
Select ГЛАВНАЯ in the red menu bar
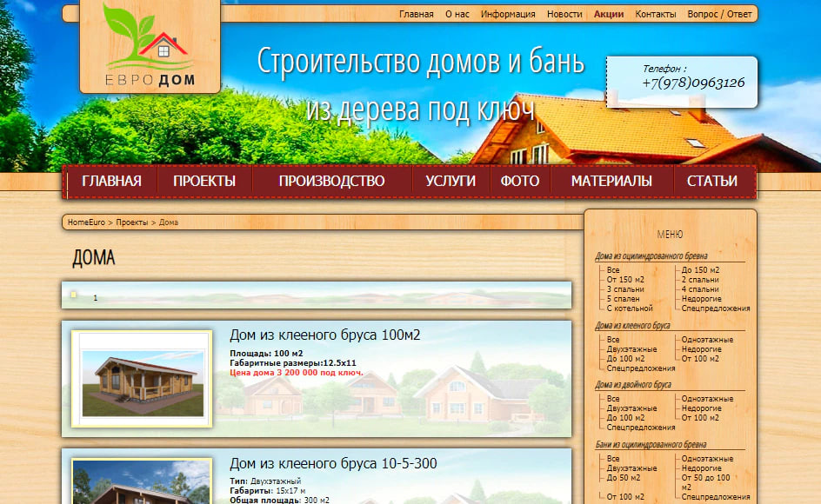coord(111,181)
